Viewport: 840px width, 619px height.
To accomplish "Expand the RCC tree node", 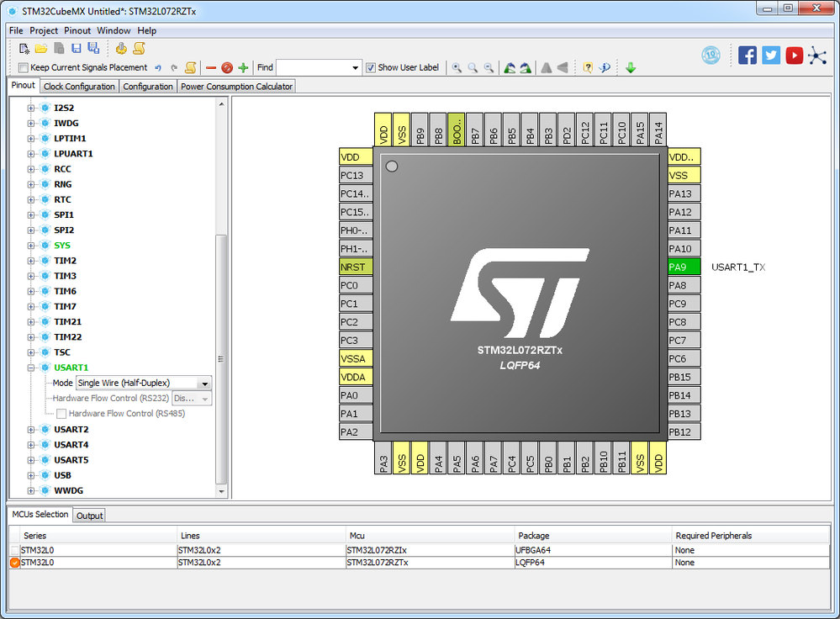I will 31,169.
